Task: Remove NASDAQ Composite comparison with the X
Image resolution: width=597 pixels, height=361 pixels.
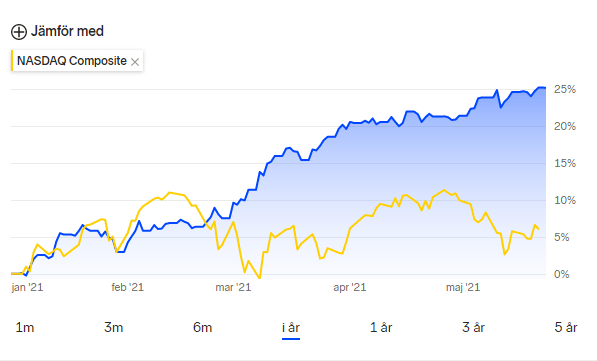Action: (135, 62)
